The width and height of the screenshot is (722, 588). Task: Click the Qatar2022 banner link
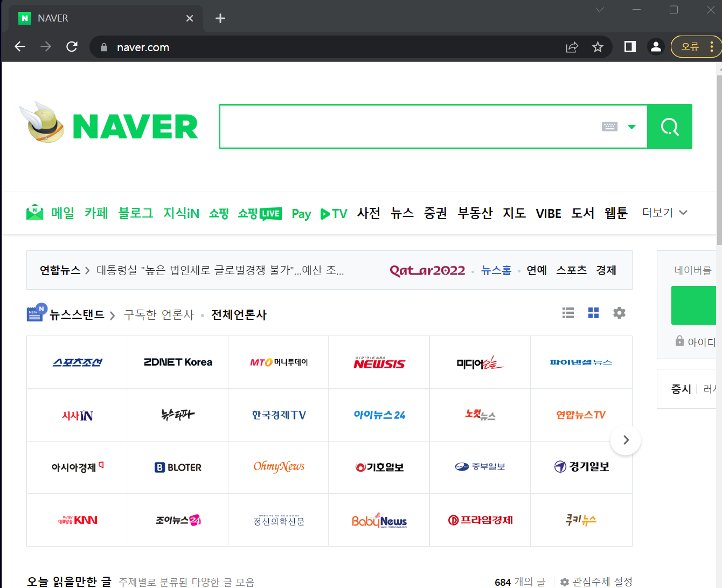(x=427, y=270)
